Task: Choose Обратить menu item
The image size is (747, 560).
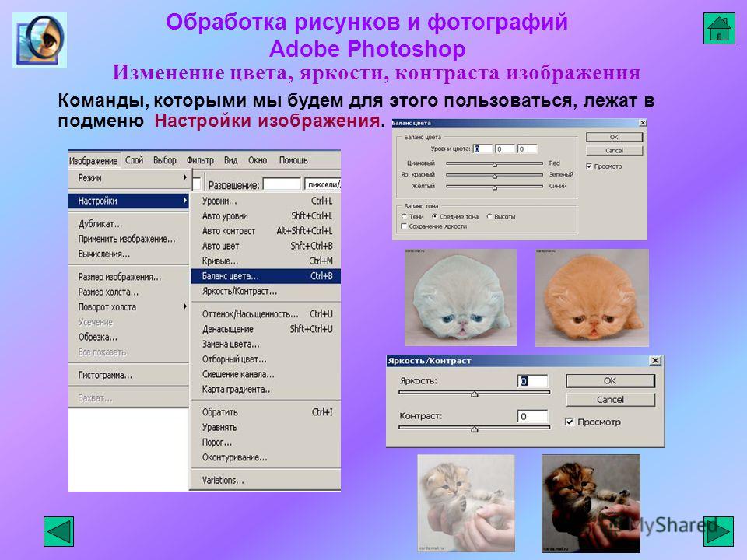Action: click(x=266, y=412)
